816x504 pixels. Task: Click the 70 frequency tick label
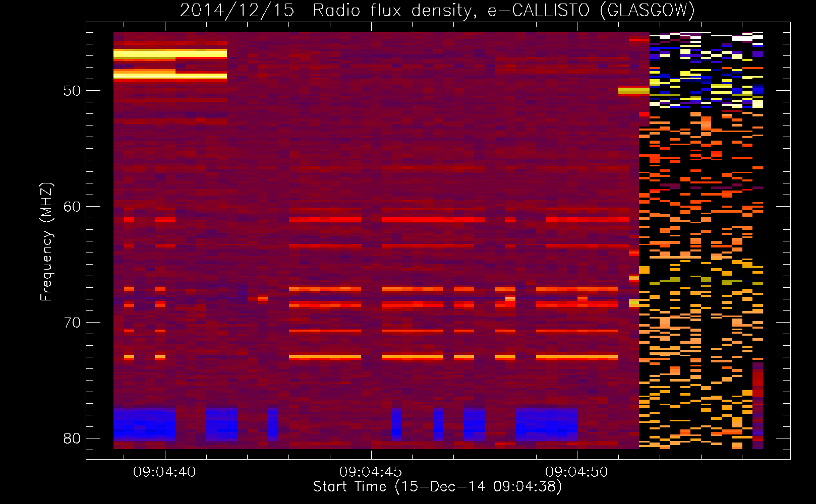pyautogui.click(x=72, y=323)
